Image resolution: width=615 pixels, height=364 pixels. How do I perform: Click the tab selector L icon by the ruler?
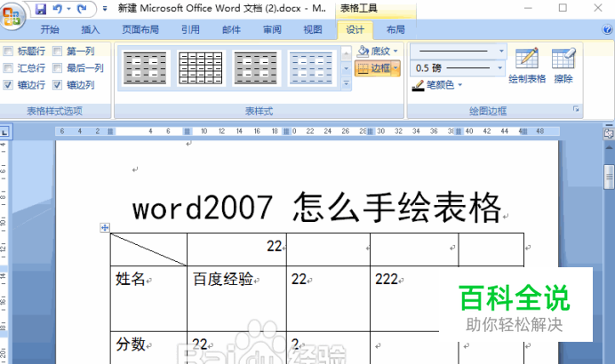(x=4, y=132)
